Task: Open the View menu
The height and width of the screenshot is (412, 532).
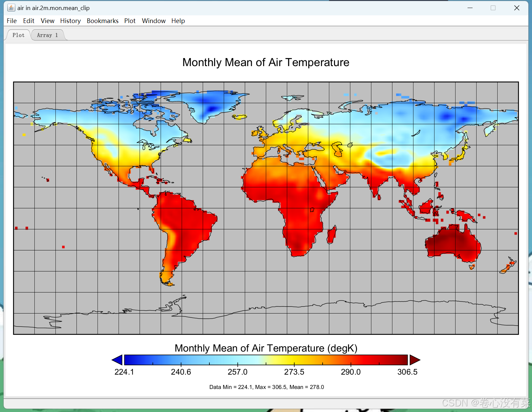Action: [x=47, y=21]
